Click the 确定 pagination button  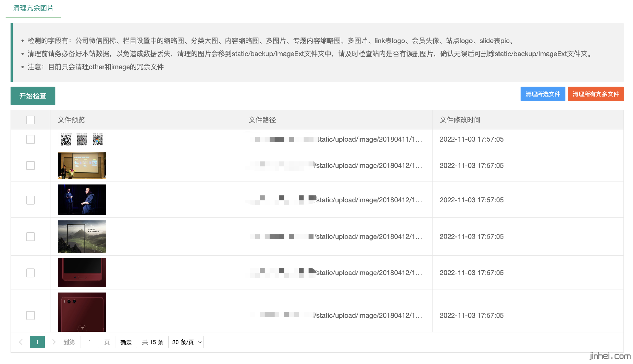point(126,342)
